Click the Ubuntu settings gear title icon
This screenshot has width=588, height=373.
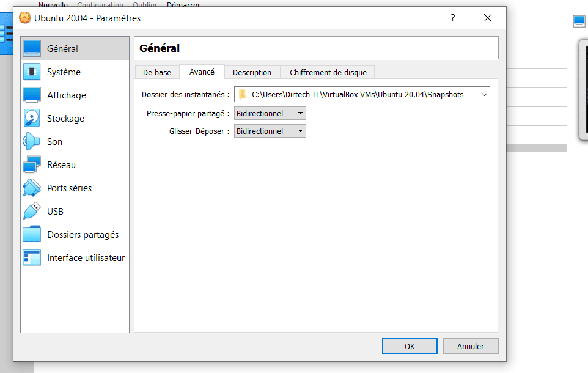[x=24, y=18]
